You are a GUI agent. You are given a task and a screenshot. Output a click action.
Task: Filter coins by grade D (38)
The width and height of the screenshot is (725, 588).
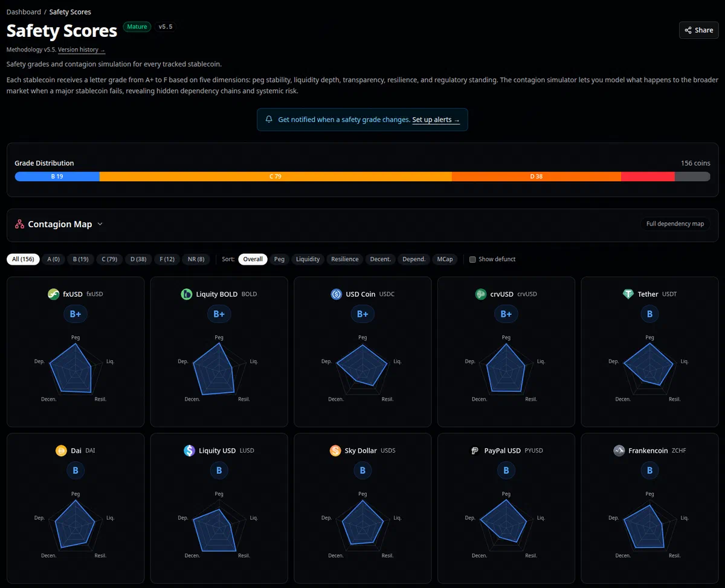[138, 259]
